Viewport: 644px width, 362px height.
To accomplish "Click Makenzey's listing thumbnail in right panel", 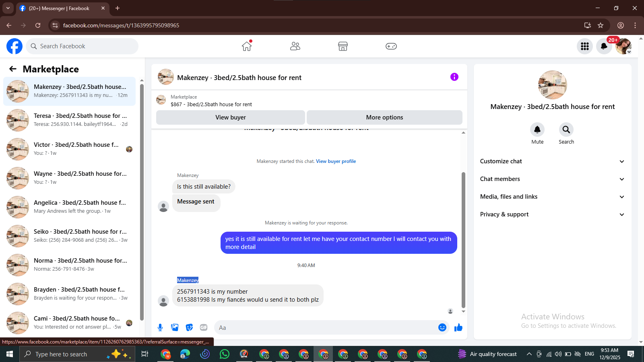I will (x=552, y=85).
